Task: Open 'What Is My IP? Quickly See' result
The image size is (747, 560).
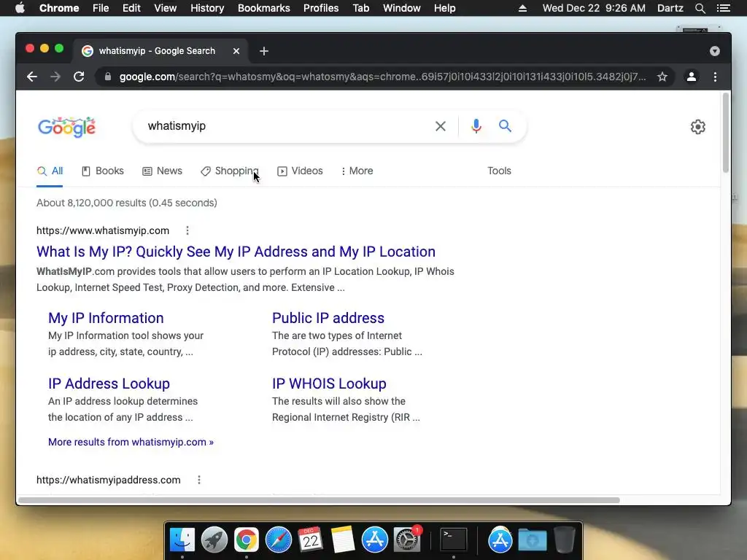Action: click(x=236, y=252)
